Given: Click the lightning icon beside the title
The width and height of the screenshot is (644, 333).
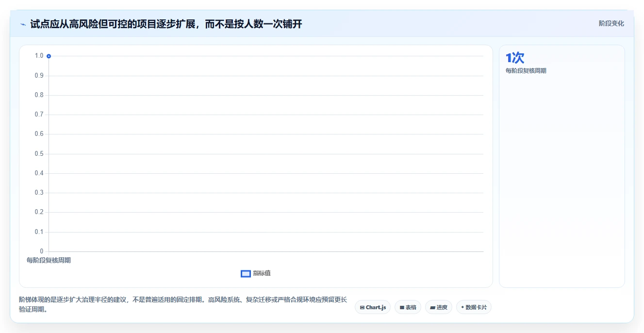Looking at the screenshot, I should tap(23, 24).
